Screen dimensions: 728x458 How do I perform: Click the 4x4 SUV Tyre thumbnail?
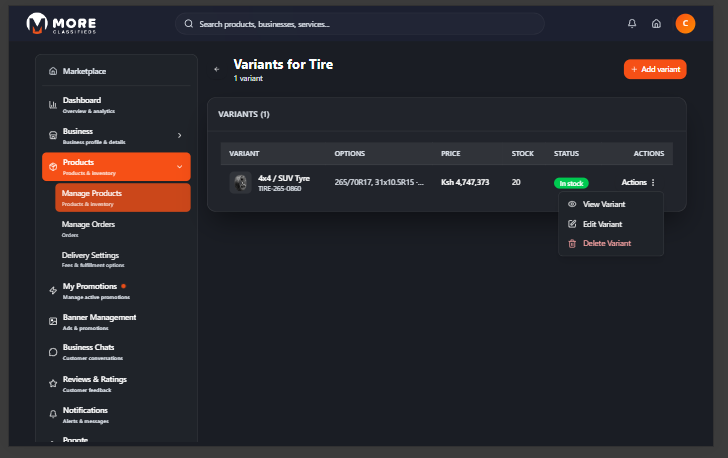click(240, 182)
